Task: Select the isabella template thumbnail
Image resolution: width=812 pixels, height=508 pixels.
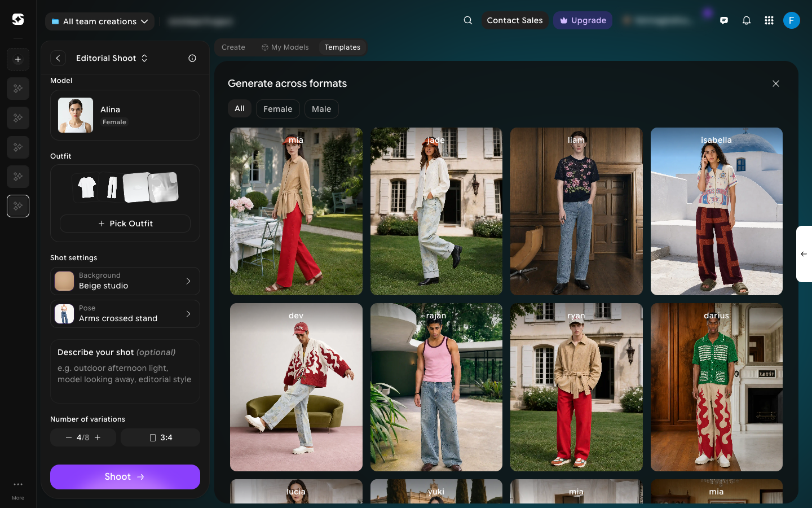Action: click(717, 212)
